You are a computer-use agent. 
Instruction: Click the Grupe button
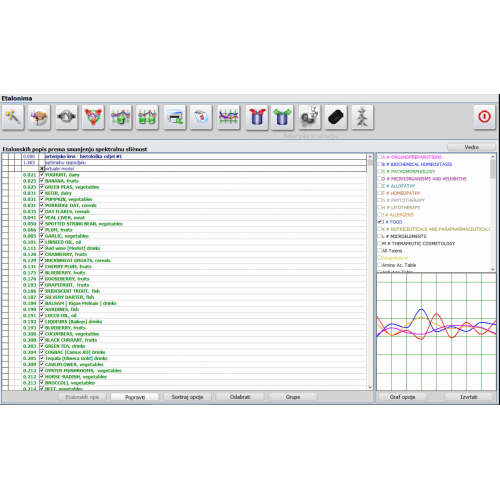pos(293,397)
